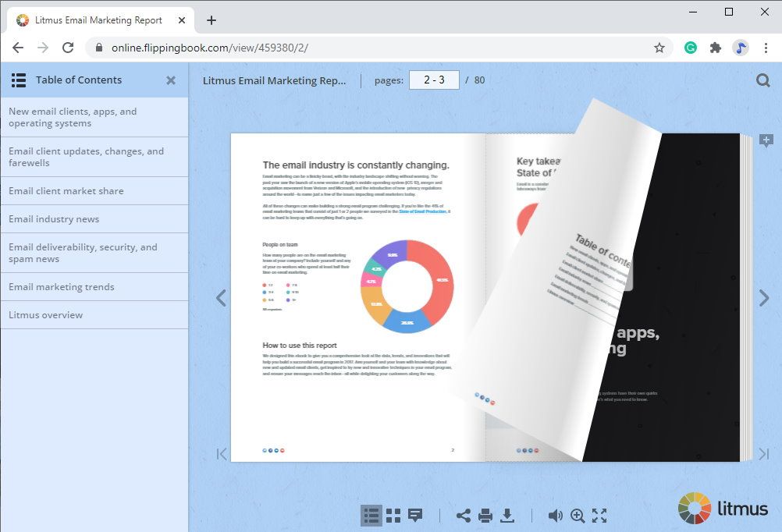Click the Grammarly extension icon
This screenshot has width=782, height=532.
(x=690, y=47)
